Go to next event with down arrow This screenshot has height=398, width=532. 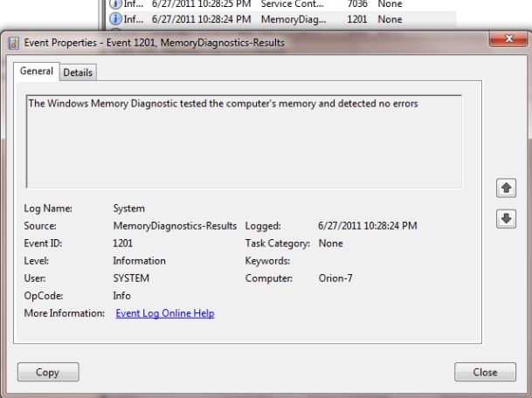[505, 218]
